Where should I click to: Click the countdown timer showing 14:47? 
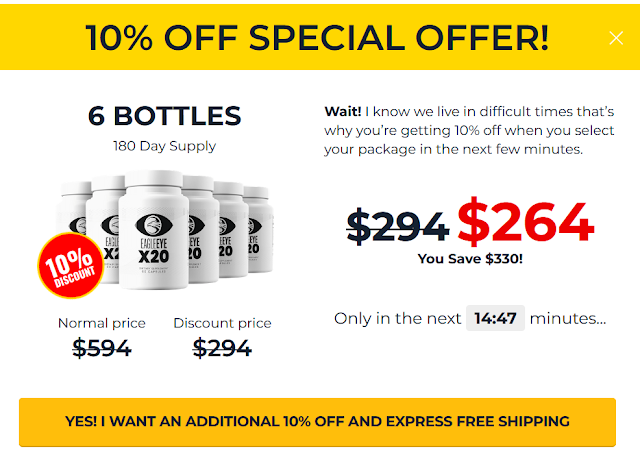coord(495,318)
